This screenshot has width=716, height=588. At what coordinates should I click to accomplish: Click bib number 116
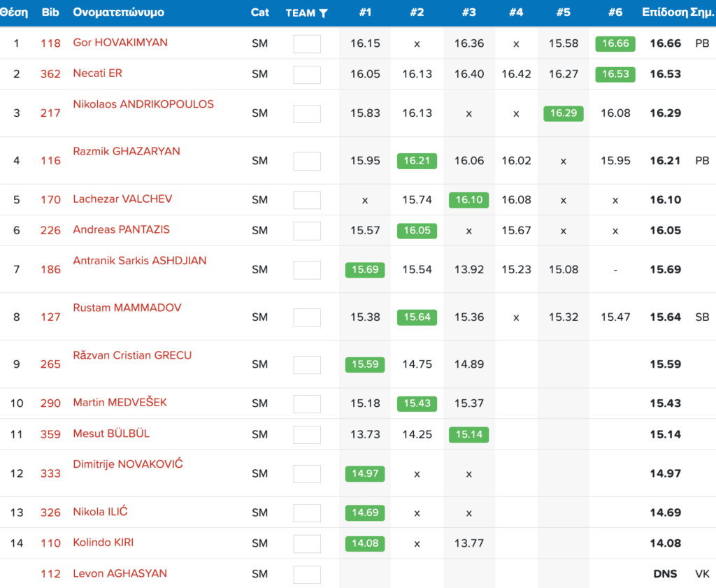[50, 161]
